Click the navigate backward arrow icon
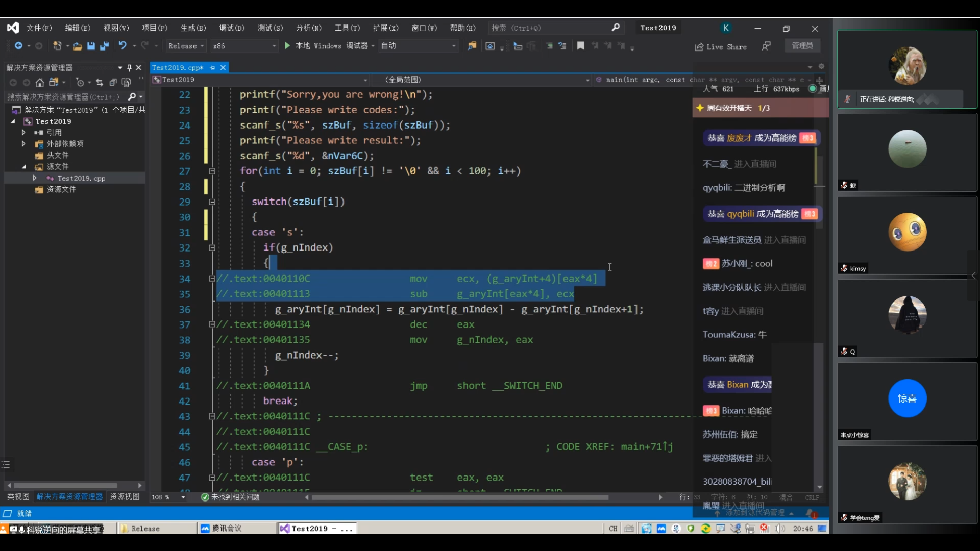This screenshot has width=980, height=551. pos(18,46)
